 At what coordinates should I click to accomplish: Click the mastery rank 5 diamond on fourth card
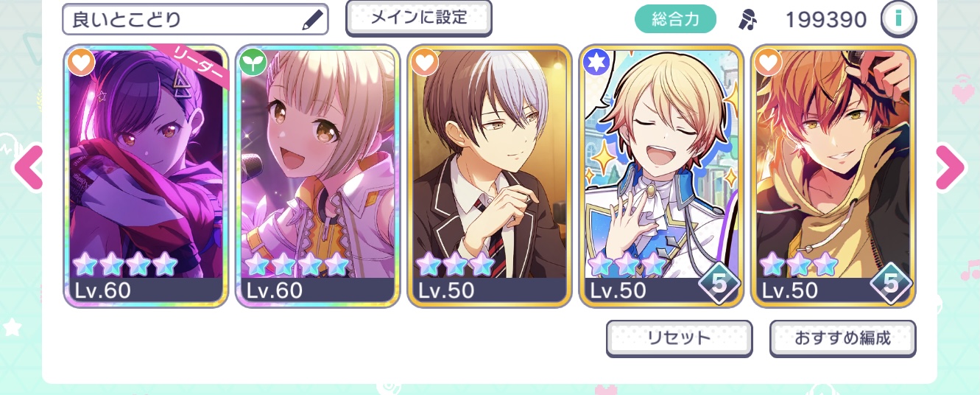pos(719,283)
